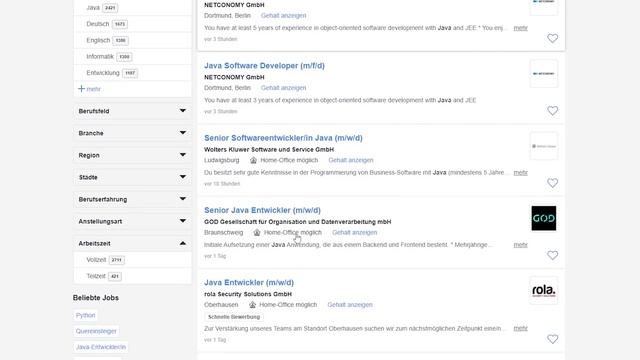Viewport: 640px width, 360px height.
Task: Click GOD Gesellschaft für Organisation company name
Action: tap(298, 222)
